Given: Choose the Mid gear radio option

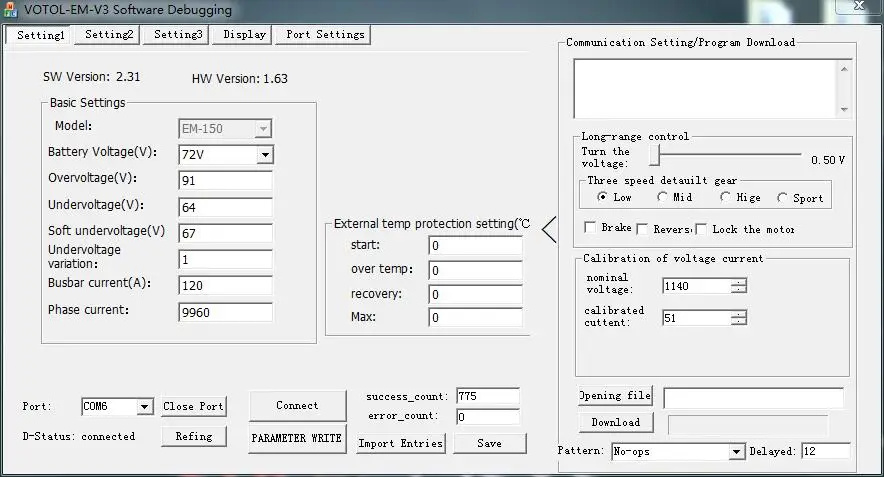Looking at the screenshot, I should (662, 198).
